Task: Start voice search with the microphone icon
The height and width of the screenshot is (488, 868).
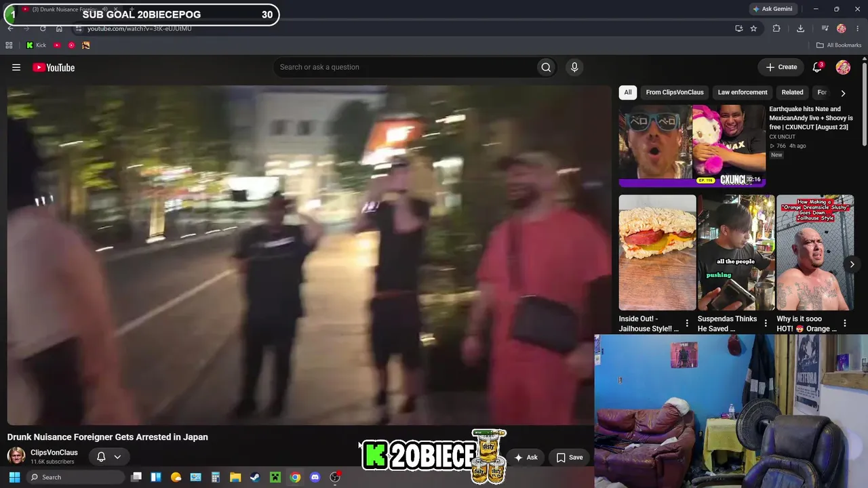Action: [x=574, y=67]
